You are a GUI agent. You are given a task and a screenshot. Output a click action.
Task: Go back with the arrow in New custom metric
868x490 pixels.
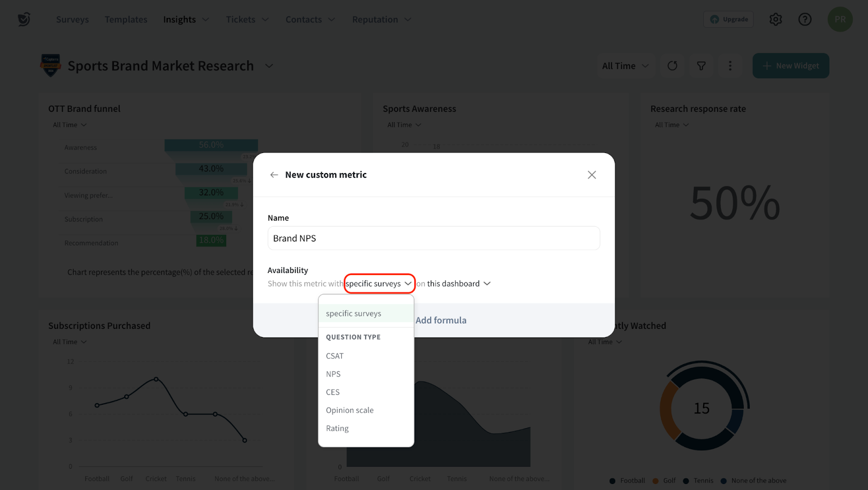(x=274, y=175)
